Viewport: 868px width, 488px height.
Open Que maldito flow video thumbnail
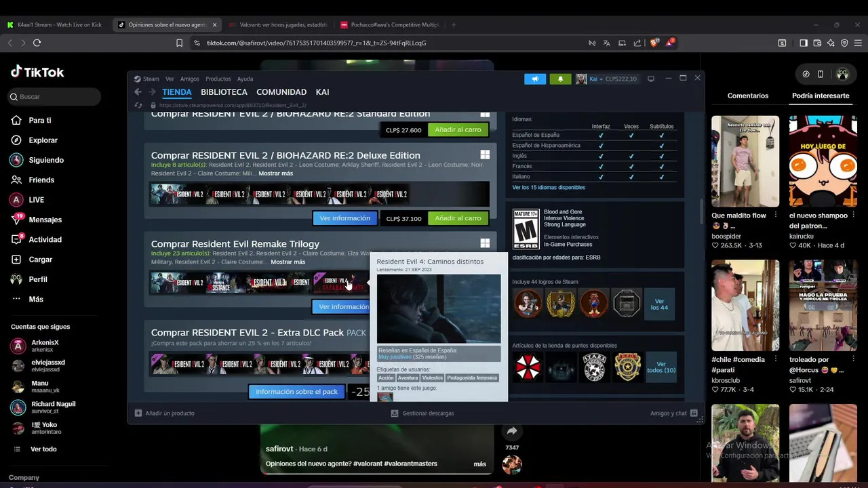coord(745,161)
